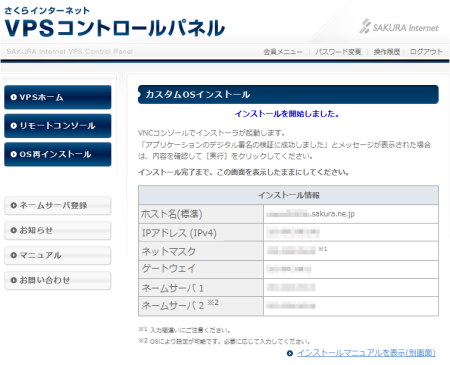
Task: Open the リモートコンソール sidebar button
Action: click(x=57, y=126)
